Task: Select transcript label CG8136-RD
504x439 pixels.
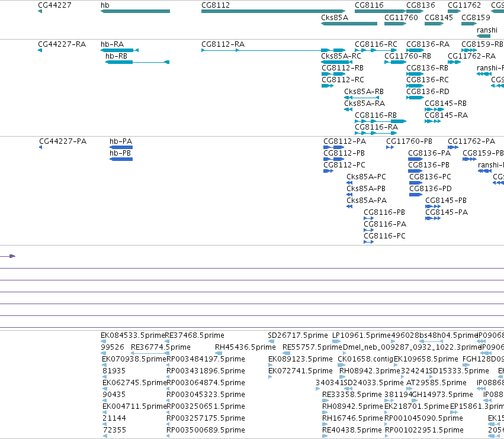Action: tap(428, 92)
